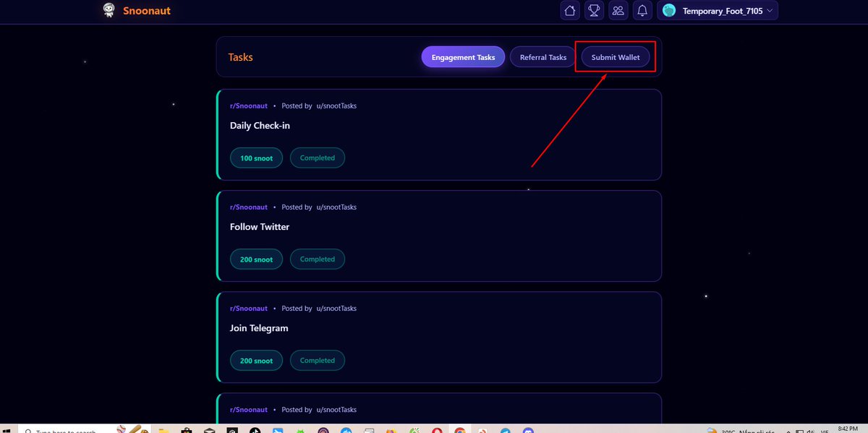The image size is (868, 433).
Task: Click the Snoonaut astronaut logo icon
Action: tap(109, 10)
